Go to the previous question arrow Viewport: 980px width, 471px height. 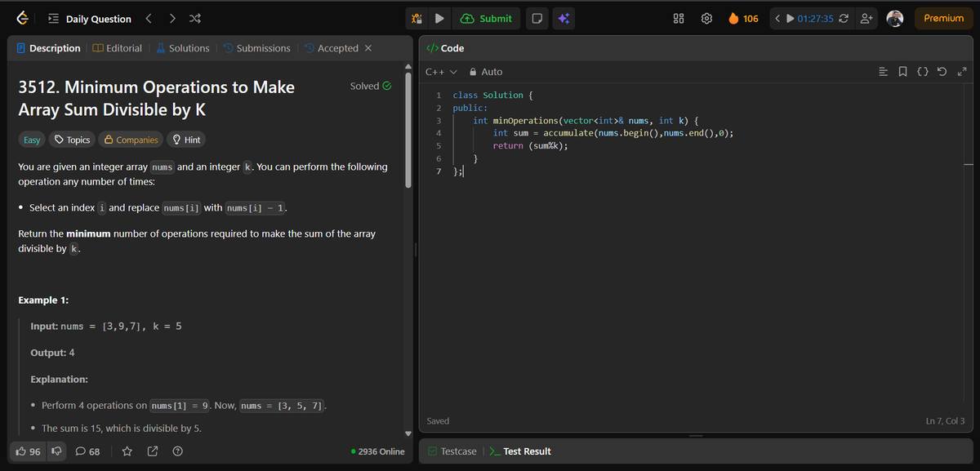point(149,19)
